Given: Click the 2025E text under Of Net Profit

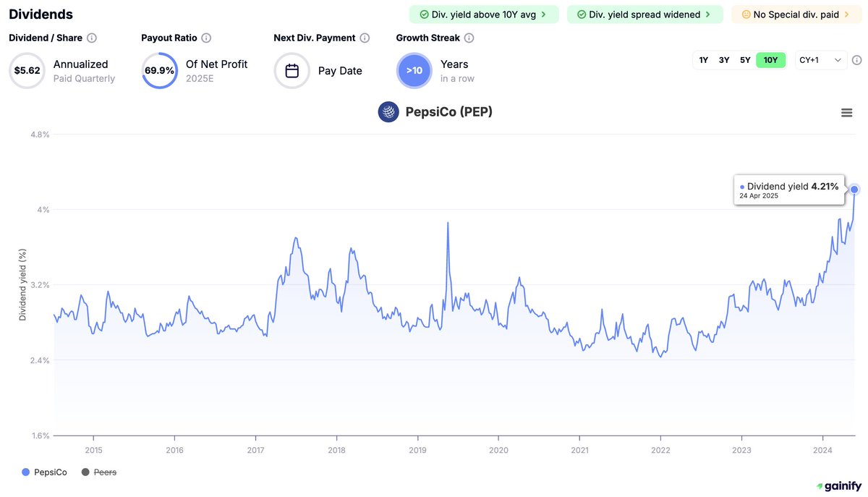Looking at the screenshot, I should coord(200,78).
